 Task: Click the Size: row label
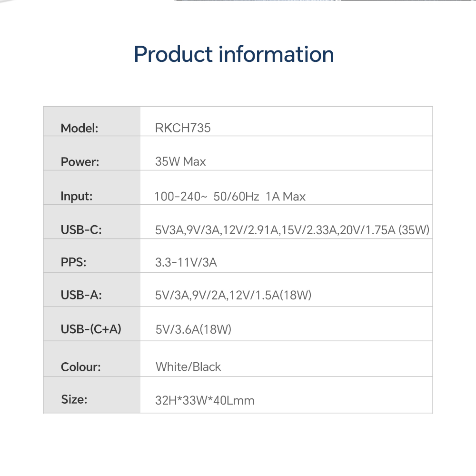click(x=74, y=399)
